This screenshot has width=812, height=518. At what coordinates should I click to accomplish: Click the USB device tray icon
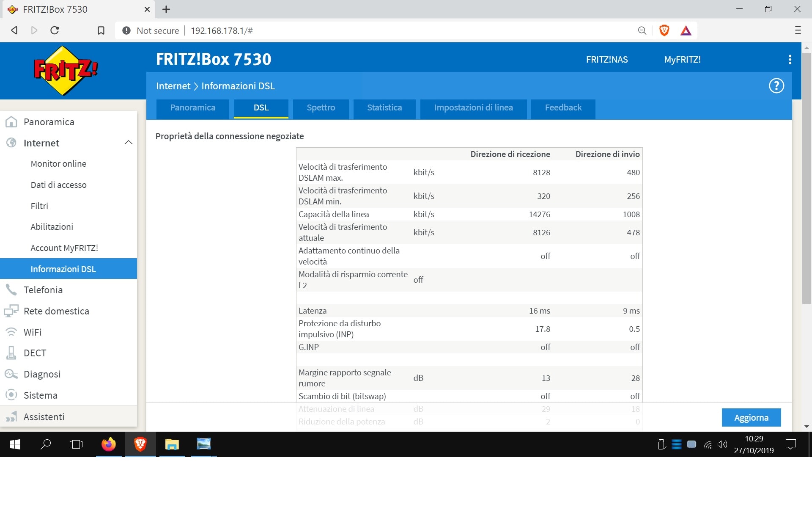click(662, 444)
